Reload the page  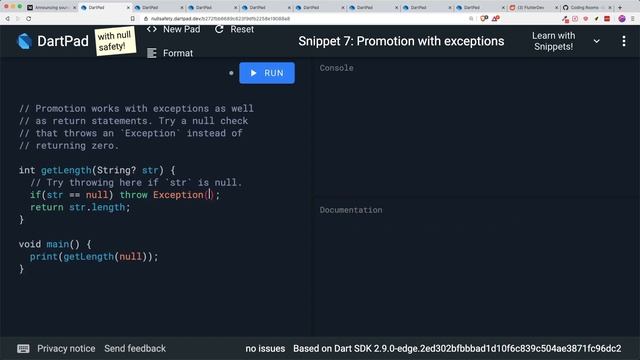point(29,19)
